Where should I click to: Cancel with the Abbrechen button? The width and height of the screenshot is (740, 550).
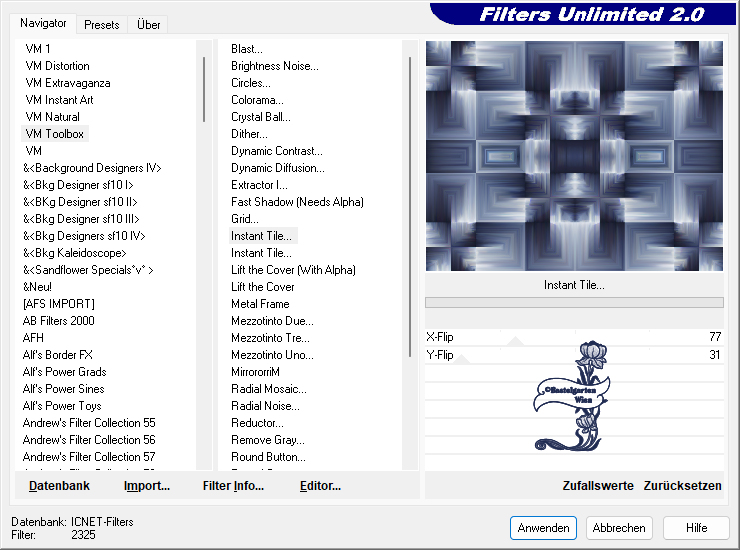619,527
